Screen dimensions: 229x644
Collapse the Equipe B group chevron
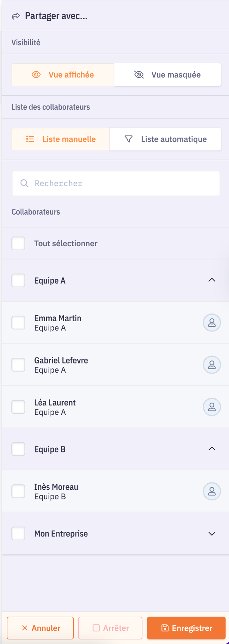(x=212, y=449)
